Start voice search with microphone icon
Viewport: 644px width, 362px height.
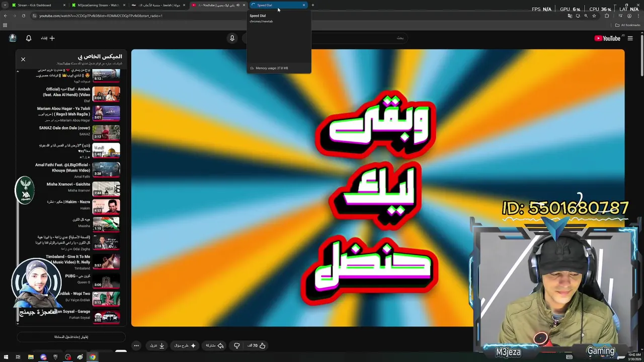tap(232, 38)
